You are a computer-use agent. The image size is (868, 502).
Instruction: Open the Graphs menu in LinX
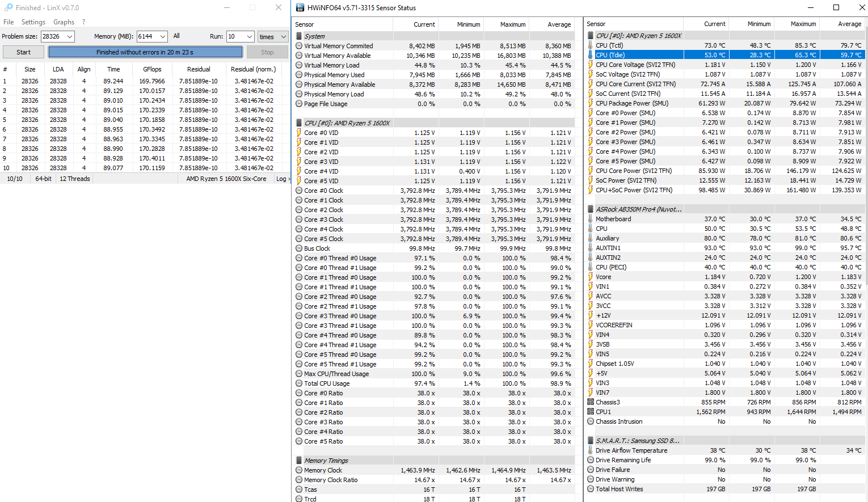pos(64,22)
